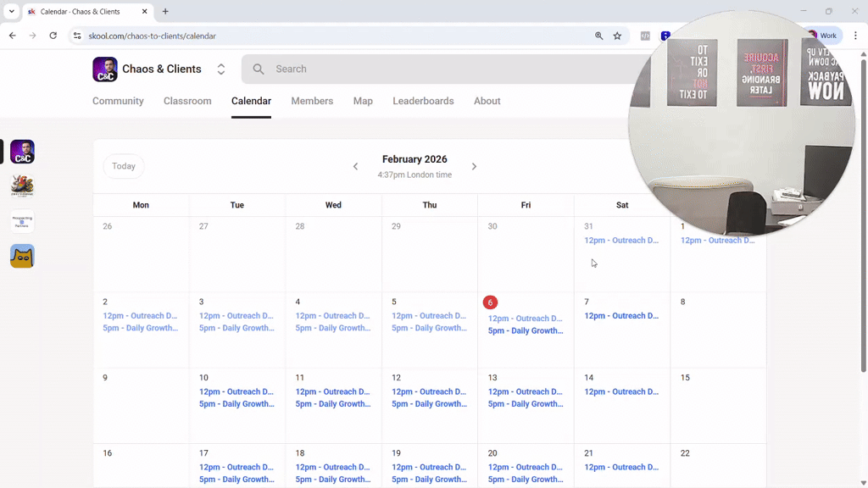Open the pirate-themed community in sidebar

[x=22, y=186]
